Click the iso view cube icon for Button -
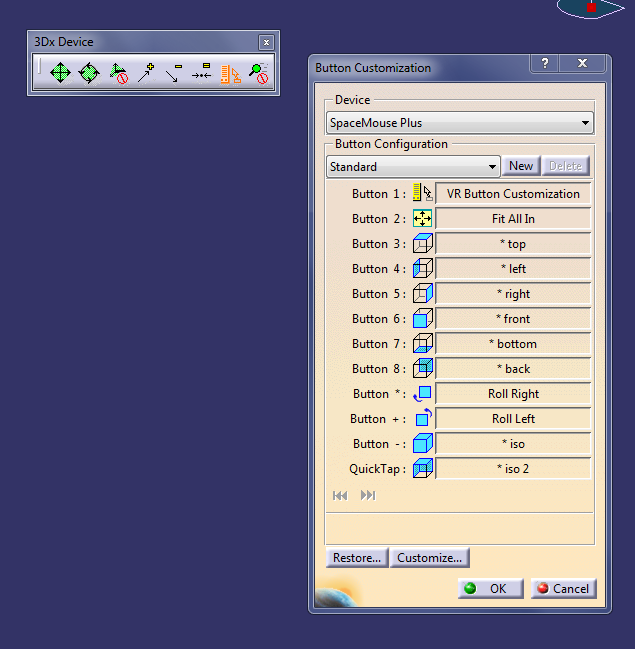The width and height of the screenshot is (635, 649). 423,443
